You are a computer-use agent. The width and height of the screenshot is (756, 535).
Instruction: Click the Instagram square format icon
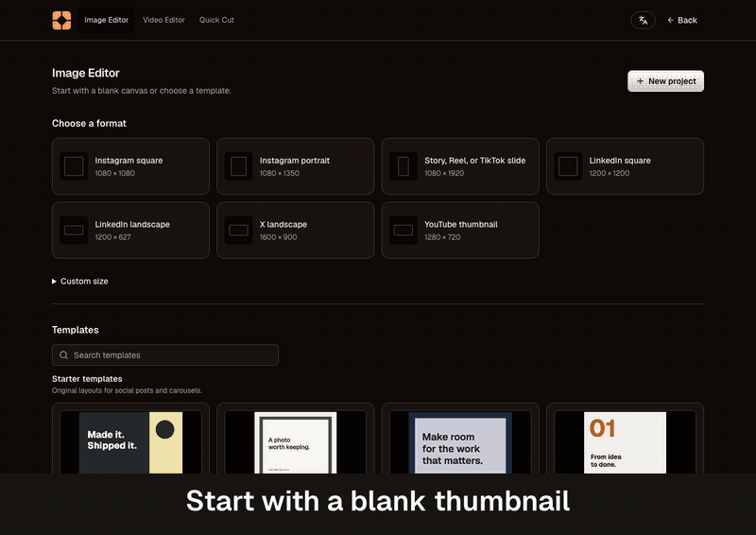point(74,166)
